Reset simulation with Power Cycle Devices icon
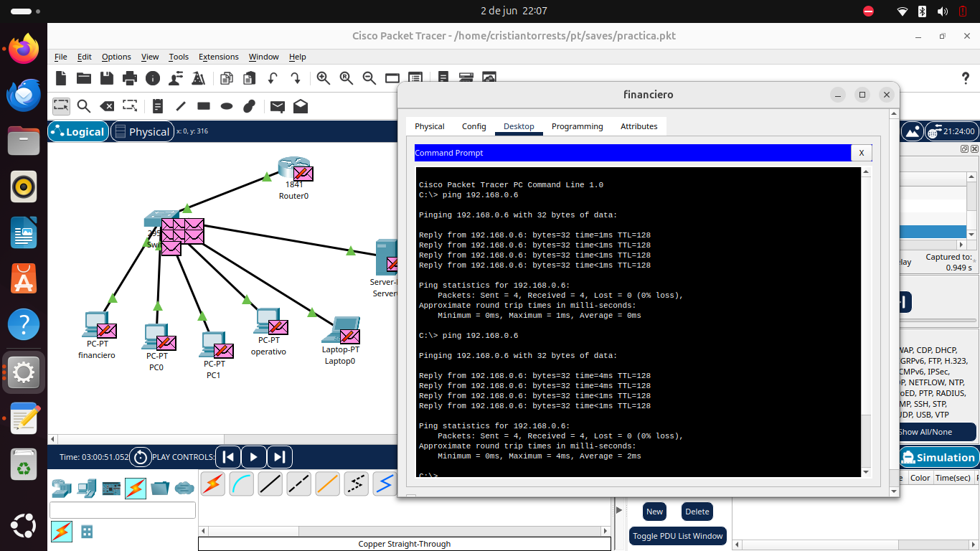 [141, 457]
